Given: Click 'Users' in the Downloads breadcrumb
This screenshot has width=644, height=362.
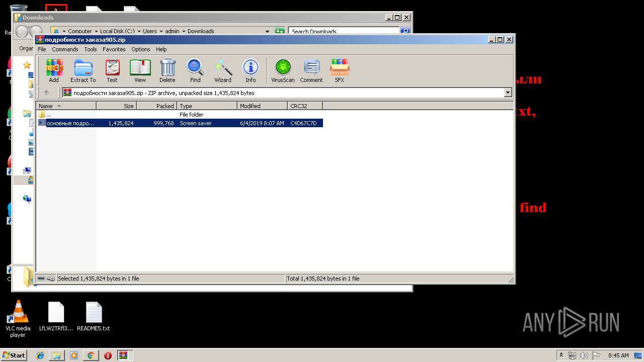Looking at the screenshot, I should tap(150, 31).
